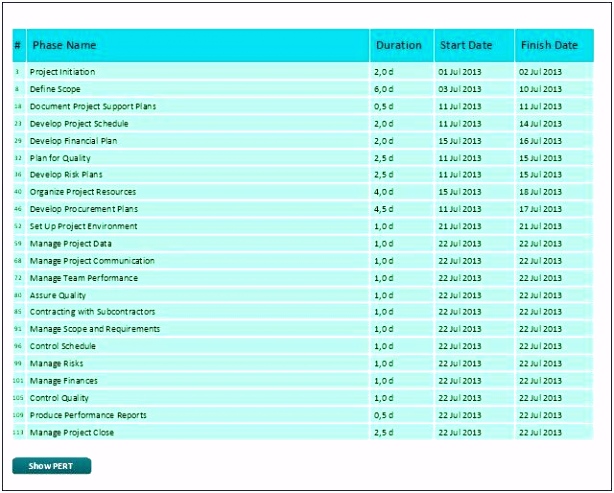Click the 18 Jul 2013 finish date
This screenshot has height=493, width=614.
pos(540,192)
